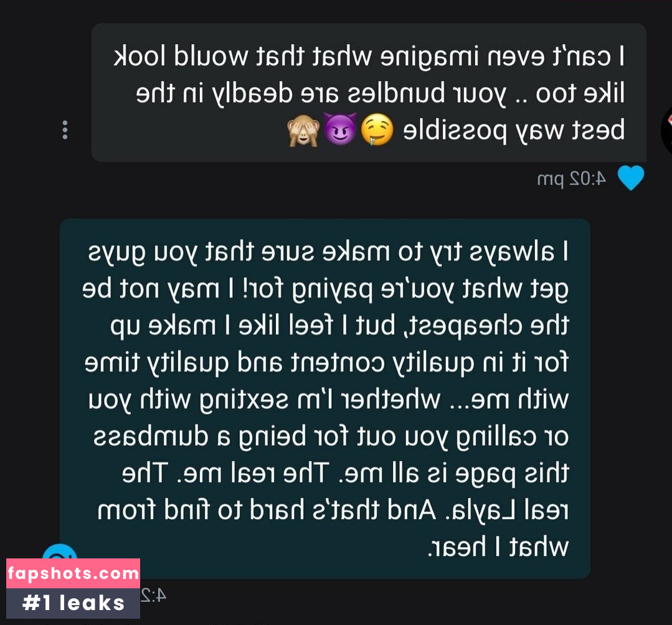Click the mirrored word "bundles" in gray bubble
672x625 pixels.
397,93
